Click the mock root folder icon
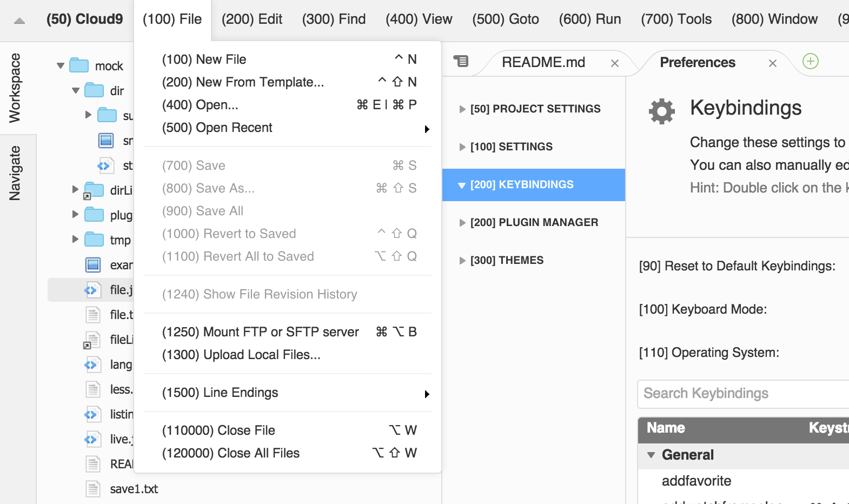 click(79, 66)
